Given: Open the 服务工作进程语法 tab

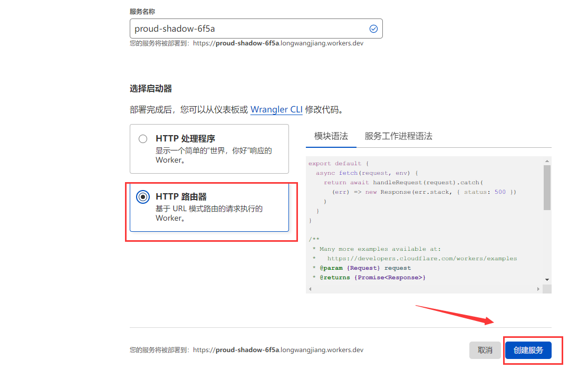Looking at the screenshot, I should [398, 136].
